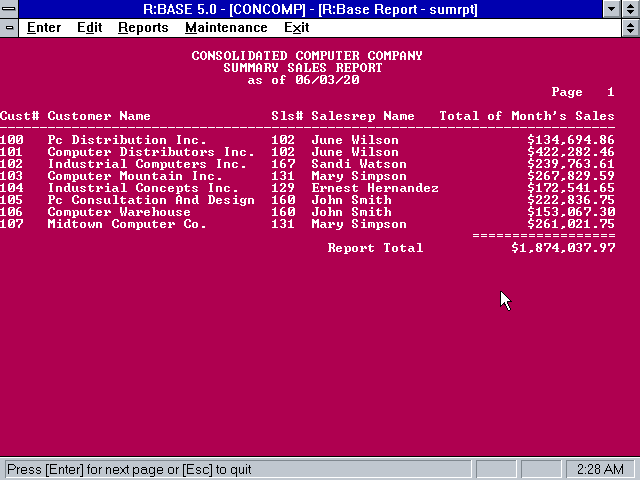The height and width of the screenshot is (480, 640).
Task: Select the CONSOLIDATED COMPUTER COMPANY heading
Action: click(307, 56)
